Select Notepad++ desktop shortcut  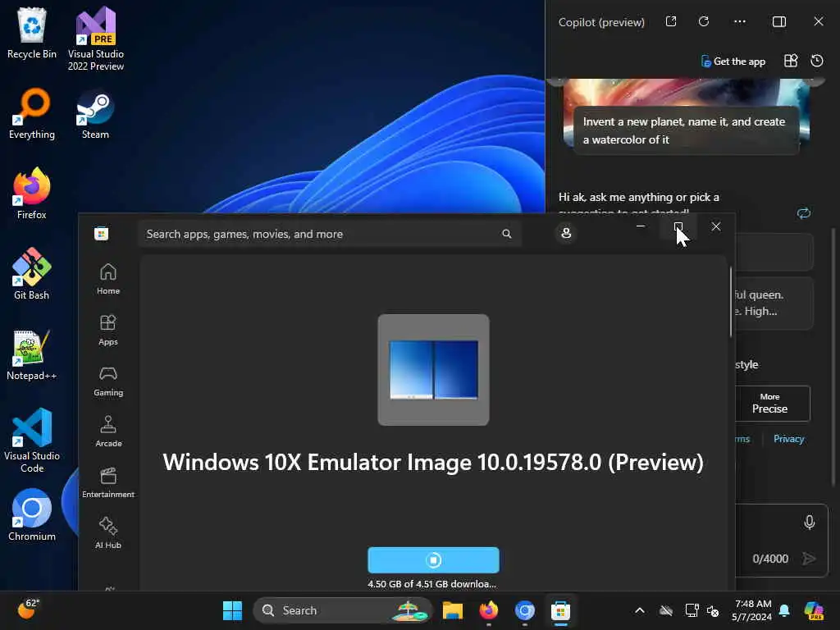click(x=32, y=354)
